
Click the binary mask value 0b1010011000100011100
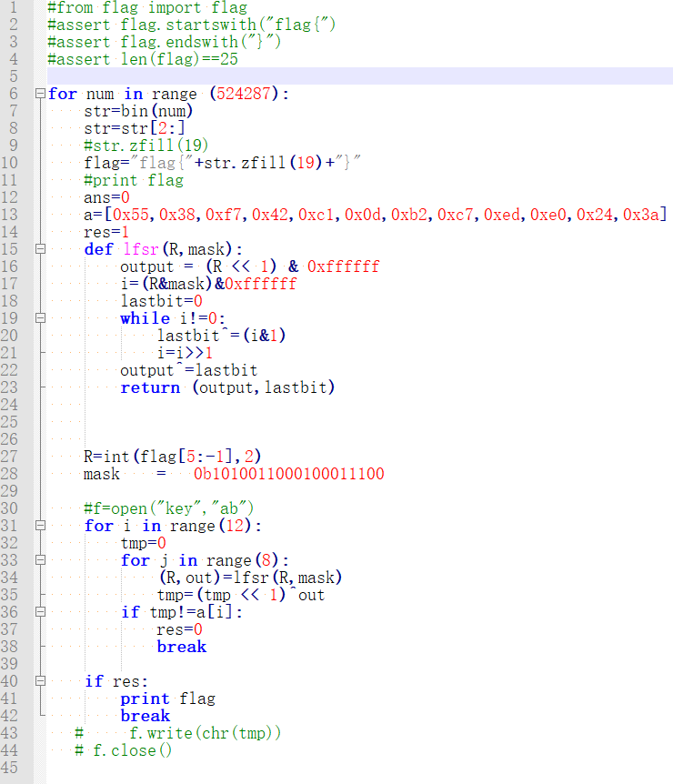tap(289, 474)
